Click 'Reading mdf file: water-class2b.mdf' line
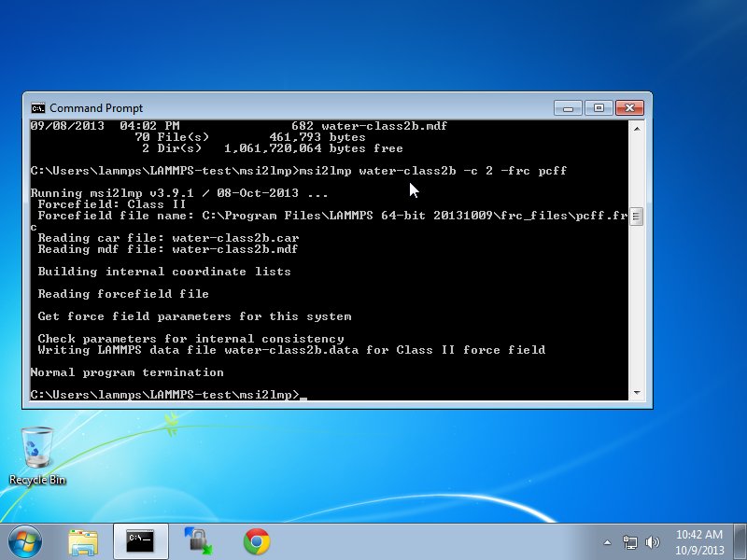The image size is (747, 560). pos(168,249)
